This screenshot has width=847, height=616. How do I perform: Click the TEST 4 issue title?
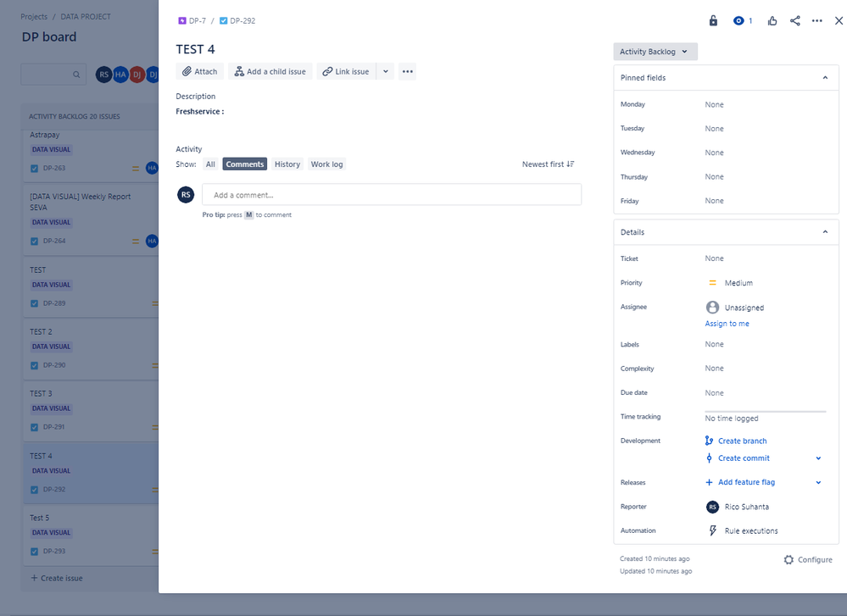196,49
